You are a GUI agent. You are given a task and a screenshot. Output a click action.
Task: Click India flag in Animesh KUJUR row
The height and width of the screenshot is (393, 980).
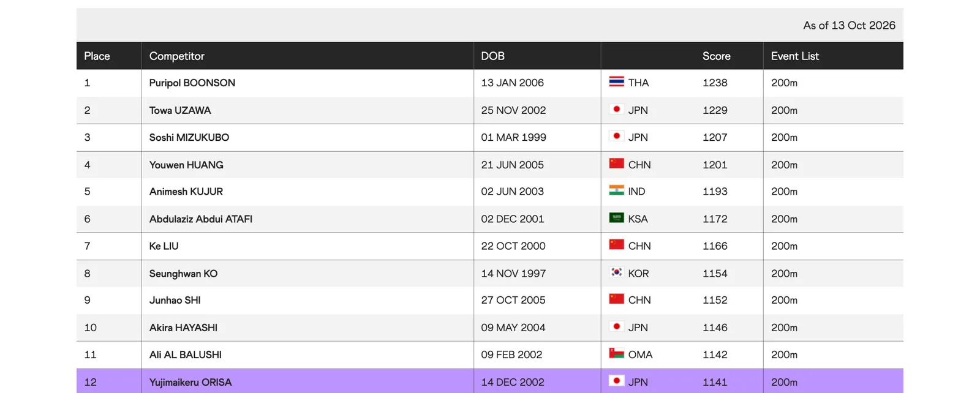click(x=616, y=190)
